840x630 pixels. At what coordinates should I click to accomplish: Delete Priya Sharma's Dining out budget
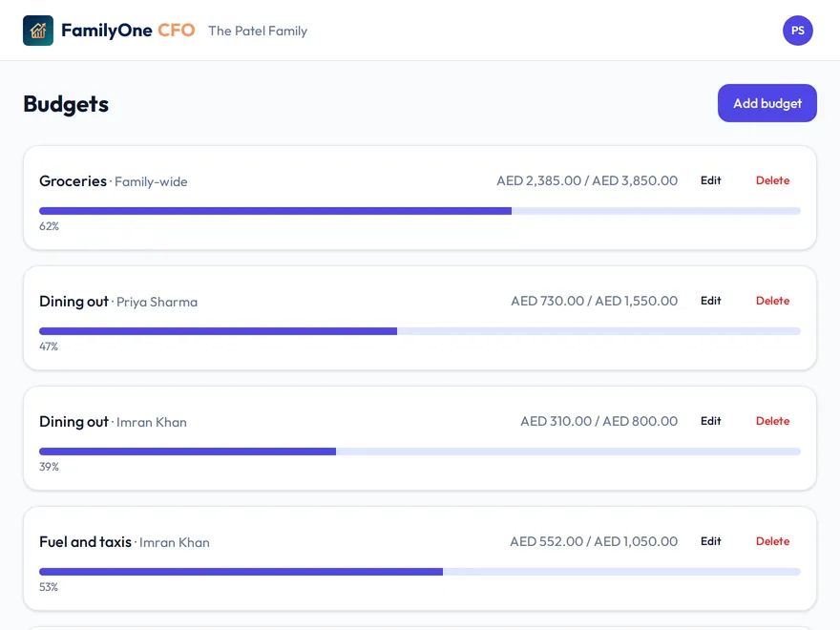point(772,301)
